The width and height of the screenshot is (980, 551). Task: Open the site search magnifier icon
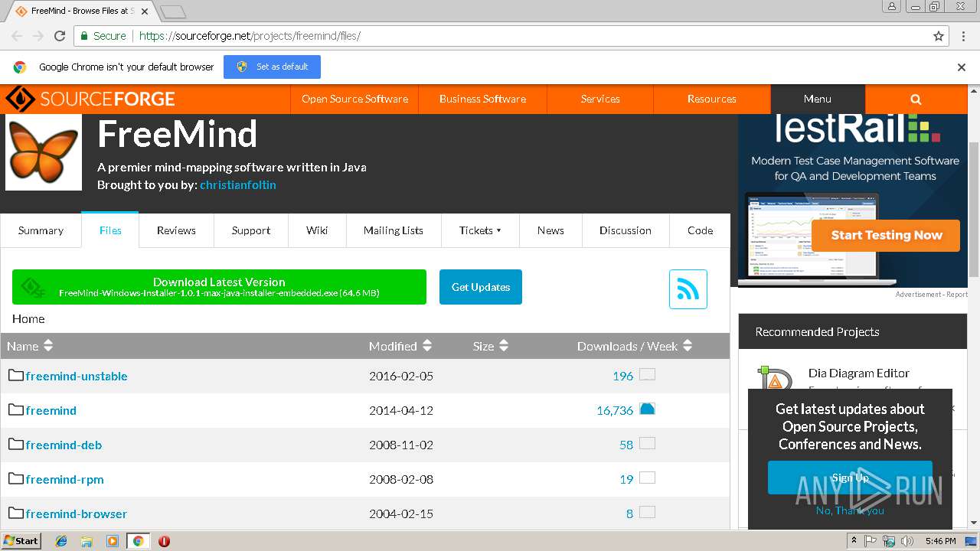(916, 99)
